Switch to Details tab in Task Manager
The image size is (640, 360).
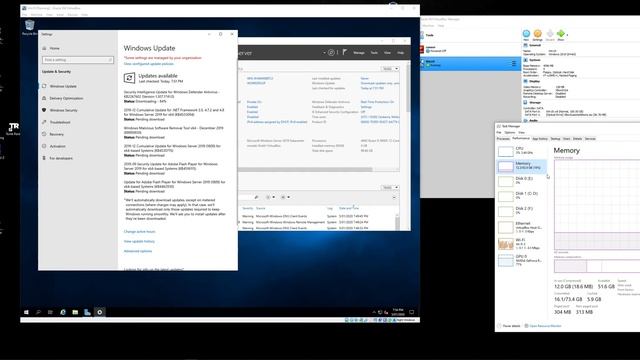tap(578, 139)
